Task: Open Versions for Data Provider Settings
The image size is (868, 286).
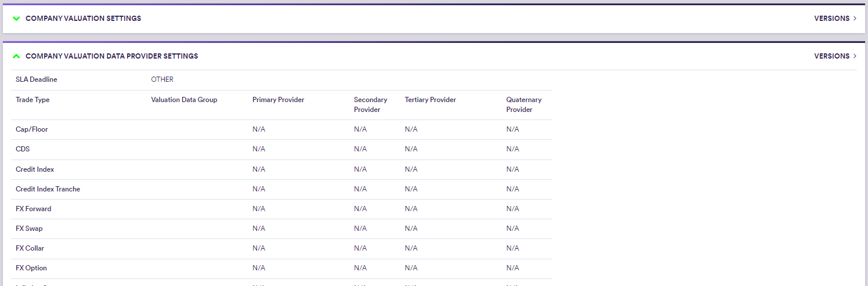Action: [x=831, y=56]
